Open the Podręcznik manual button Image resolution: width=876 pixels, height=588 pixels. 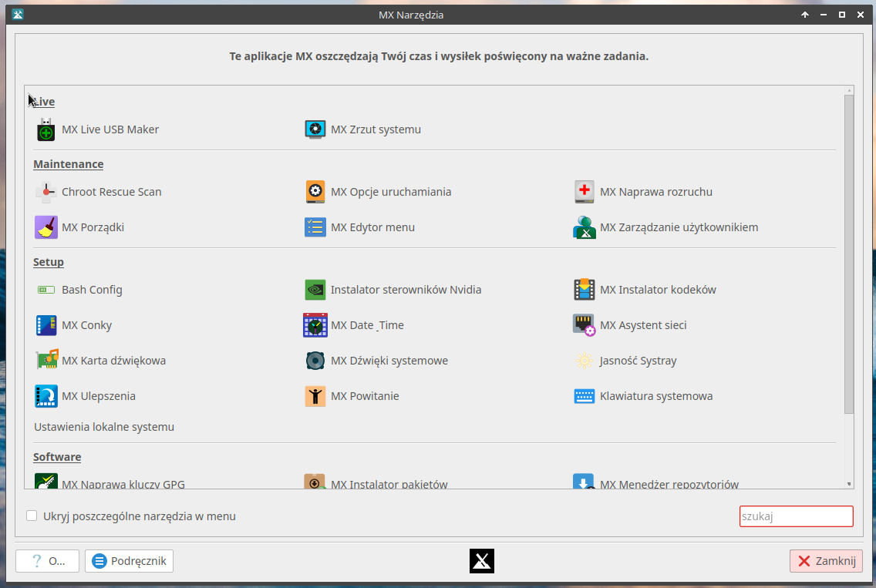(x=129, y=560)
